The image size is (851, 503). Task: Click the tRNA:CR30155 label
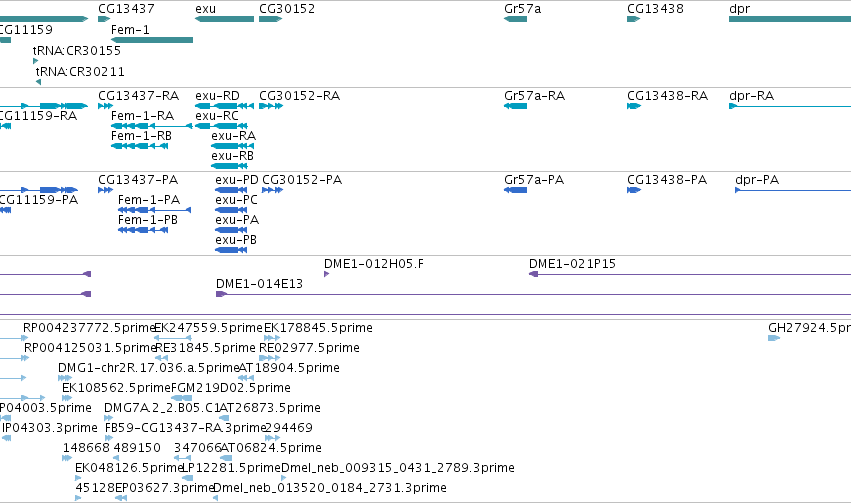(x=77, y=50)
